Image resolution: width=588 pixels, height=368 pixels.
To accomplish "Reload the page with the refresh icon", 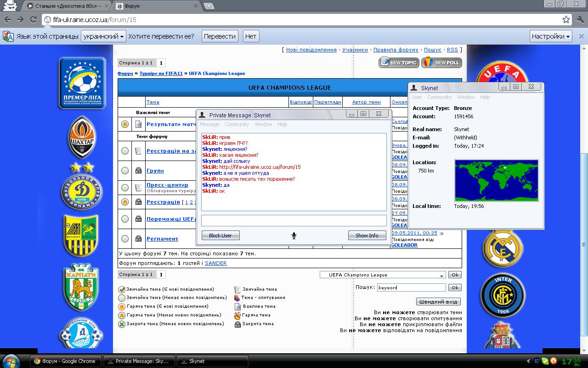I will tap(33, 19).
